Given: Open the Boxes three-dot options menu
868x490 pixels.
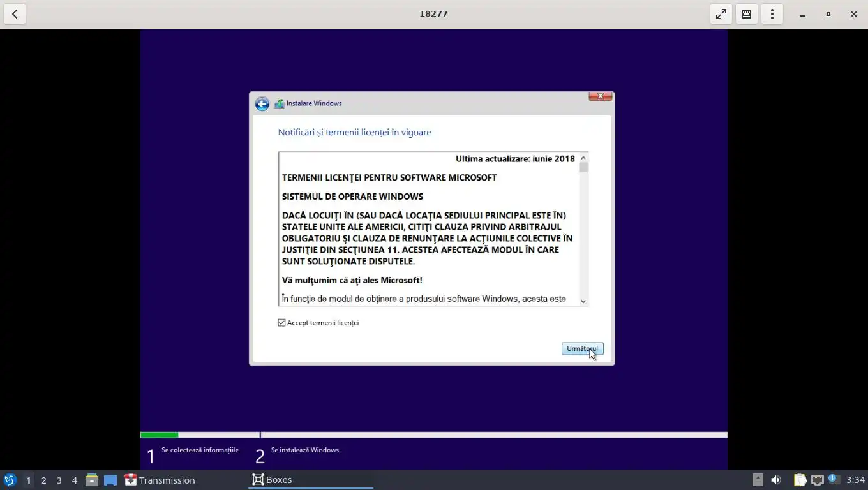Looking at the screenshot, I should click(772, 13).
